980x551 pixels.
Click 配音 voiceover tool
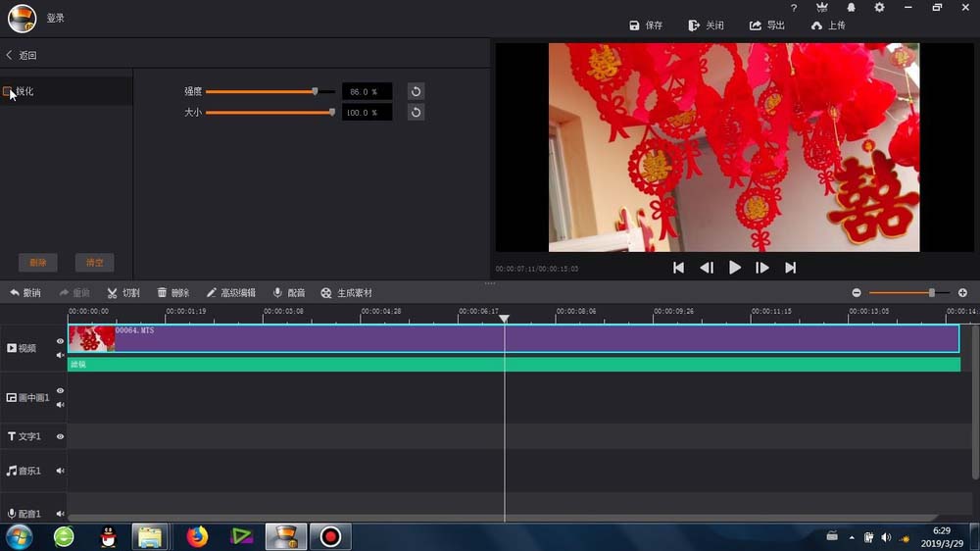pyautogui.click(x=289, y=293)
